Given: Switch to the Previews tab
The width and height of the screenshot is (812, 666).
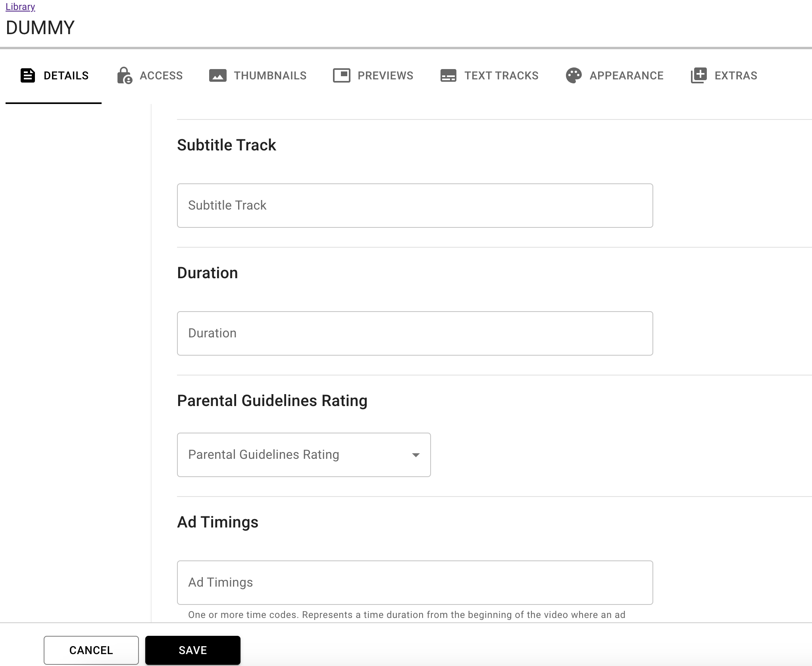Looking at the screenshot, I should [373, 75].
